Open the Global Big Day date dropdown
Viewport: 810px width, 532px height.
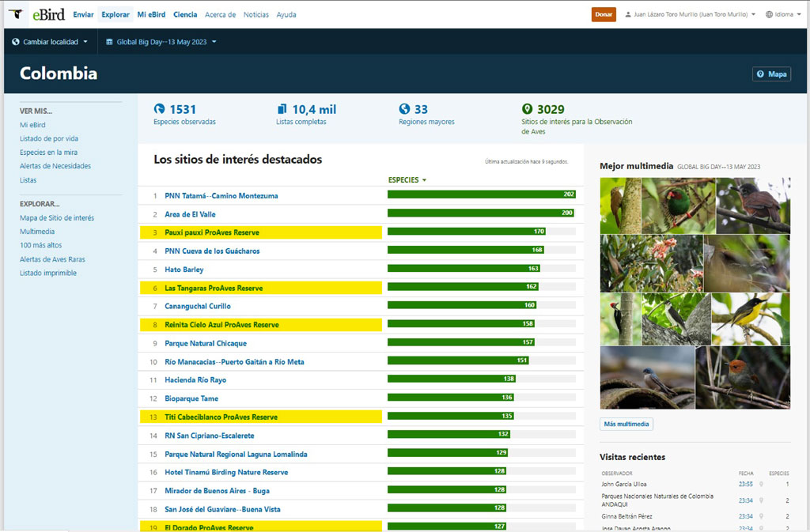click(x=166, y=42)
